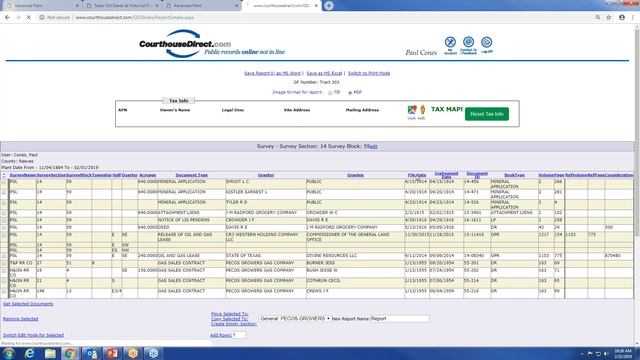Select the PDF image format radio button
Screen dimensions: 640x360
coord(350,93)
